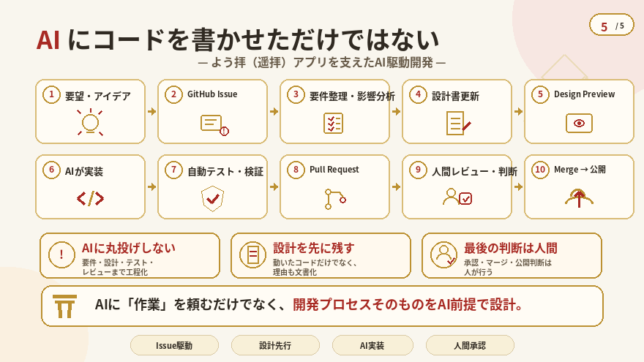Viewport: 644px width, 362px height.
Task: Click the torii gate icon in summary banner
Action: pyautogui.click(x=65, y=306)
